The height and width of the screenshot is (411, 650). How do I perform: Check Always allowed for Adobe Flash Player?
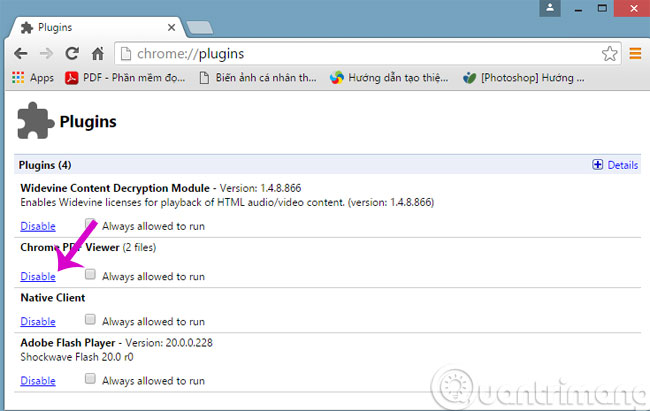tap(90, 379)
